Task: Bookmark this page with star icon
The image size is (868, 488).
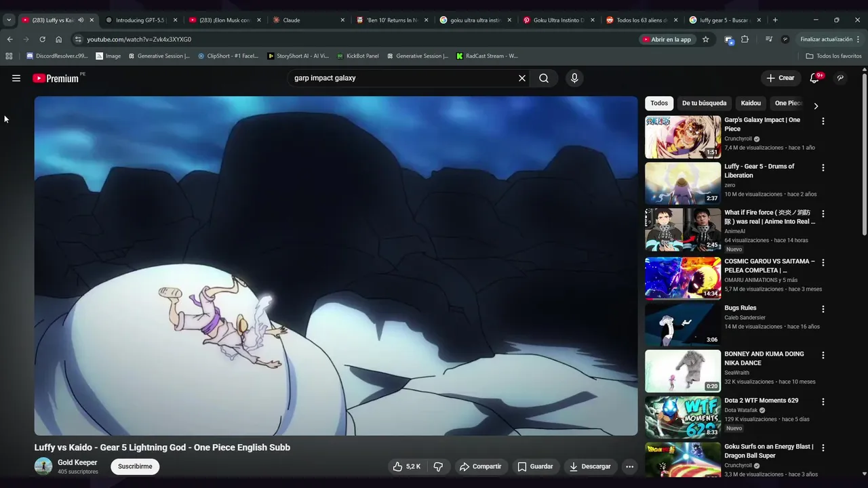Action: tap(705, 39)
